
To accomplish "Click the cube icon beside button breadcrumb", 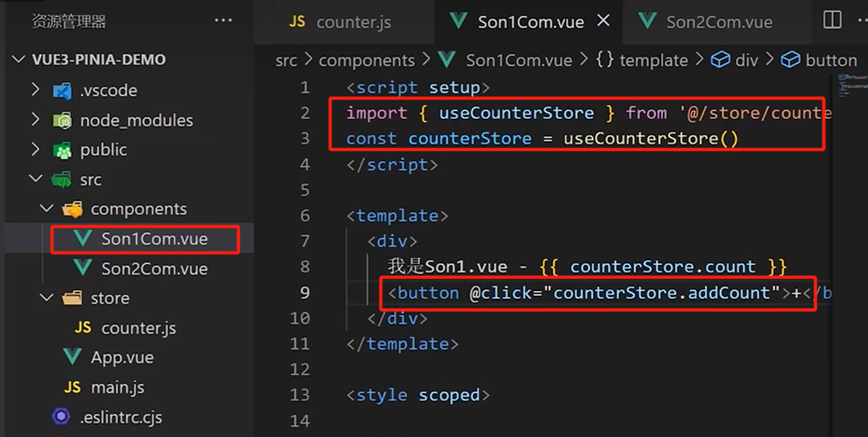I will [790, 60].
